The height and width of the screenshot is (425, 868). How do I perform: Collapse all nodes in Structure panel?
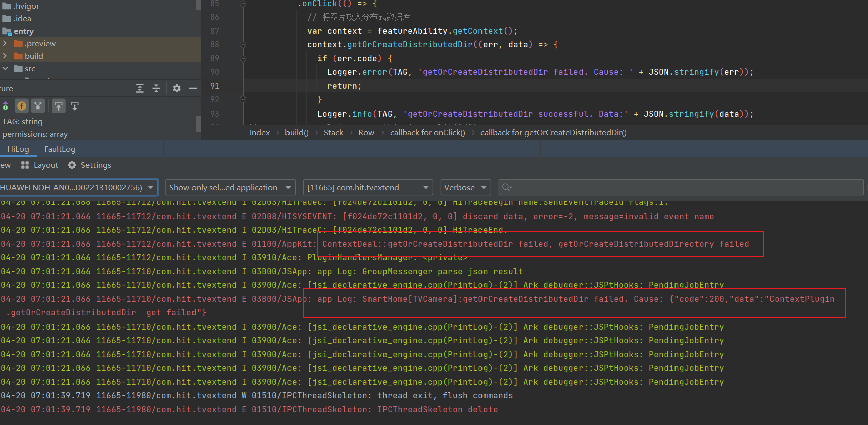pos(156,88)
